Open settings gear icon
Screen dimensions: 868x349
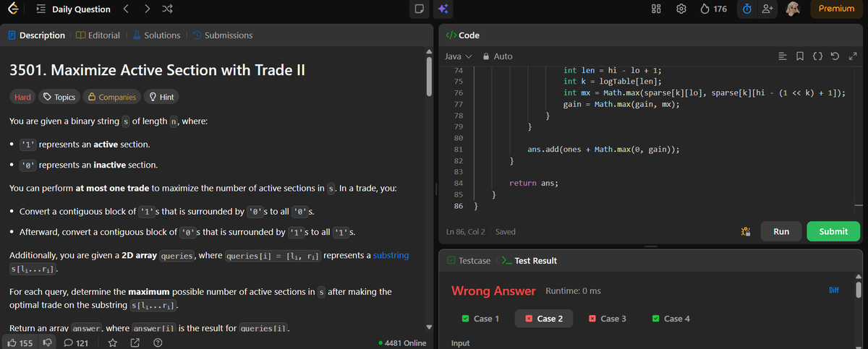point(681,9)
